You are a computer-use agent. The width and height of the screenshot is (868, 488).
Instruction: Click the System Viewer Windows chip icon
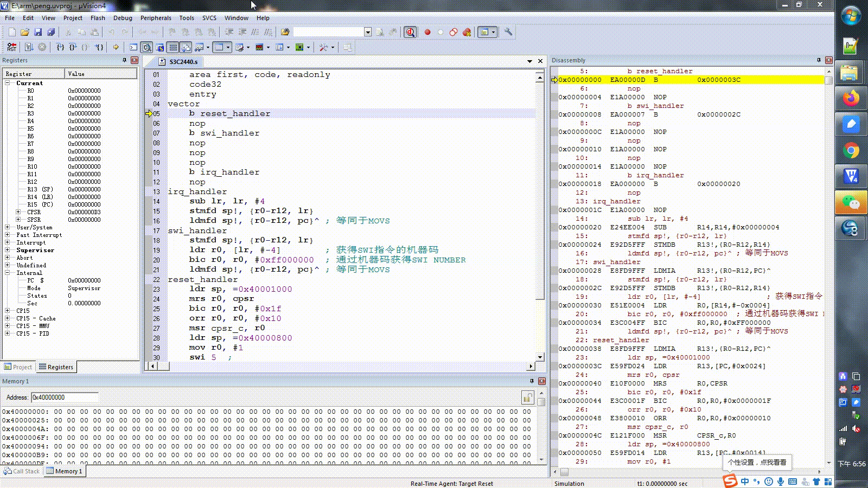pos(299,47)
